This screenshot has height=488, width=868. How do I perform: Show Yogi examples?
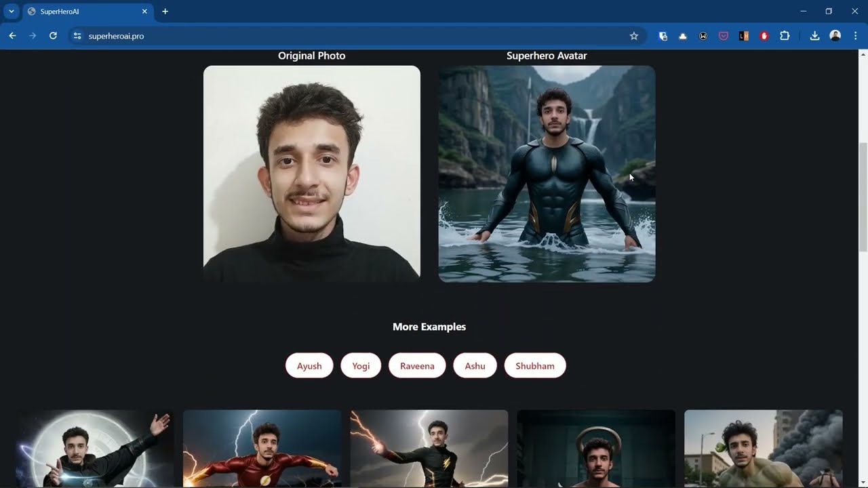[x=361, y=365]
